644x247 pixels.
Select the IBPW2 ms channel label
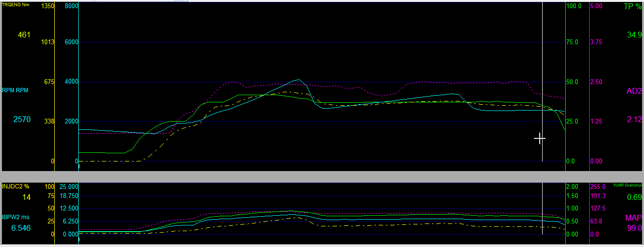(16, 217)
